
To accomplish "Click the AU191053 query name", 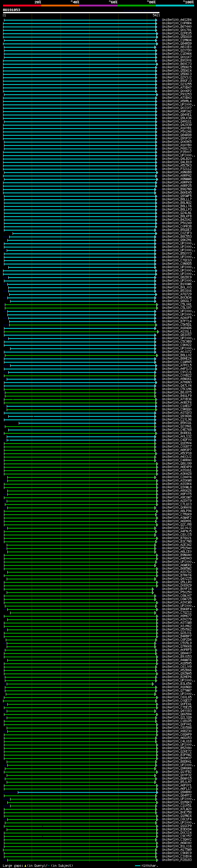I will coord(11,10).
